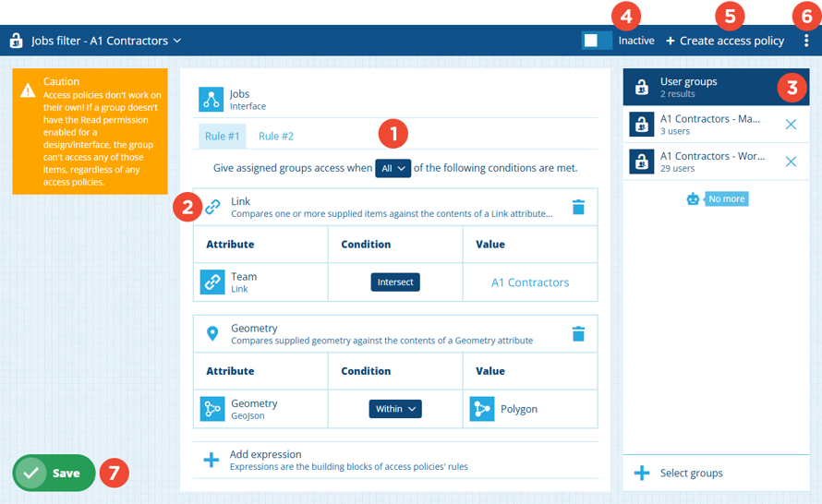Click the 29 users count text

pyautogui.click(x=677, y=169)
